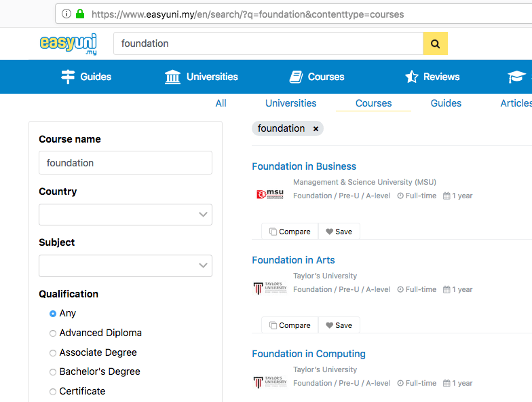Click Taylor's University under Foundation in Computing
This screenshot has width=532, height=402.
click(x=325, y=369)
